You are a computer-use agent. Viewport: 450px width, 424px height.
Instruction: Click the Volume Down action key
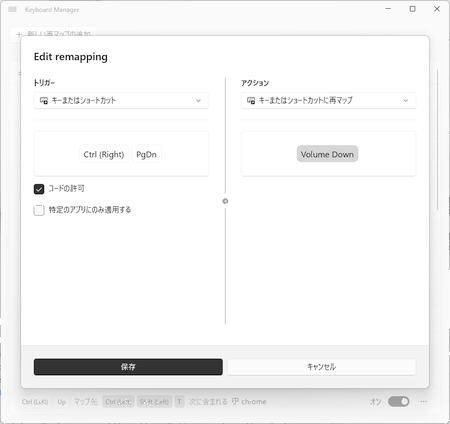tap(327, 154)
